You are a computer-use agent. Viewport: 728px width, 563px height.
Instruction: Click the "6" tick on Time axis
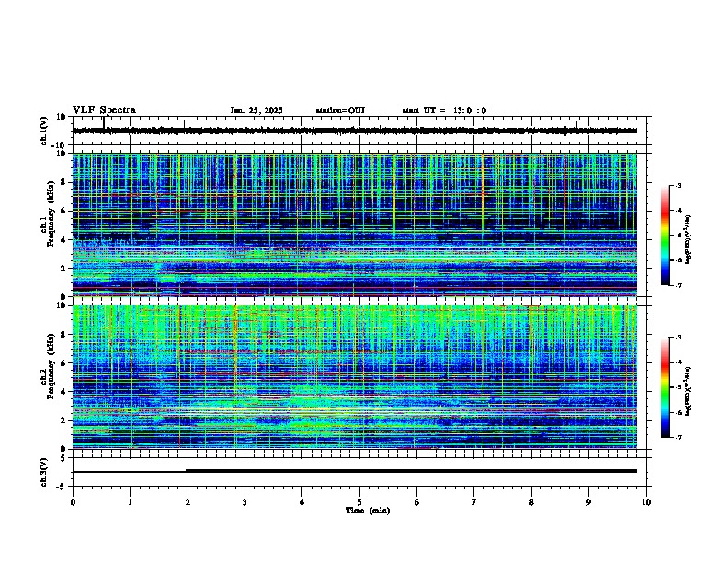[x=417, y=502]
